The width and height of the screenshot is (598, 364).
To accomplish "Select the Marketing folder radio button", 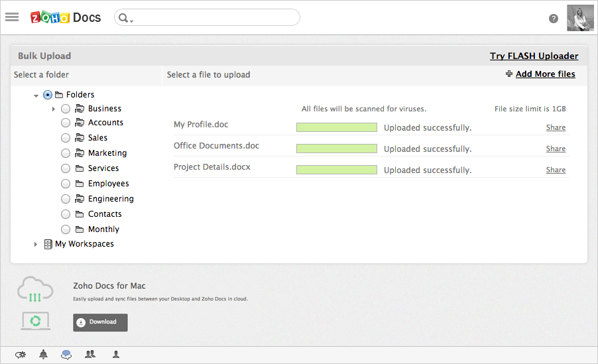I will coord(66,153).
